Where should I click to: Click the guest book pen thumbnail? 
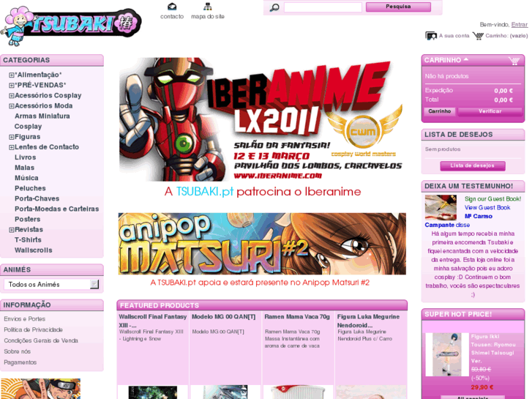tap(441, 207)
